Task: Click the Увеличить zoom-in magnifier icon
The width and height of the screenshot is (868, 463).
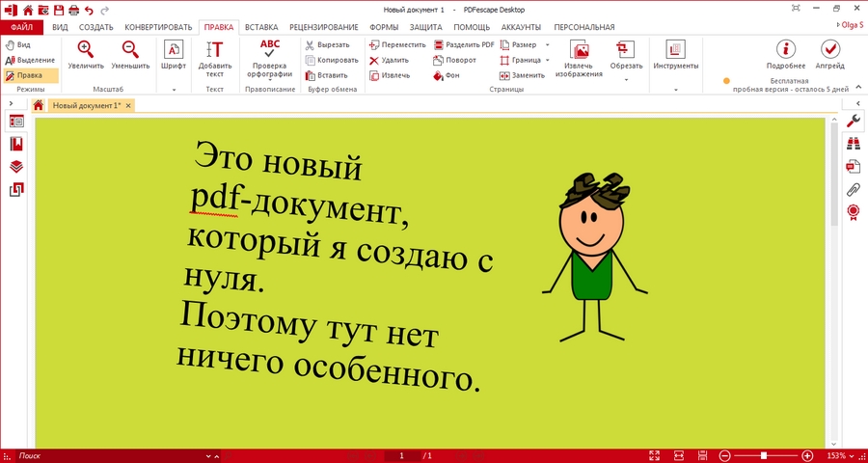Action: click(86, 50)
